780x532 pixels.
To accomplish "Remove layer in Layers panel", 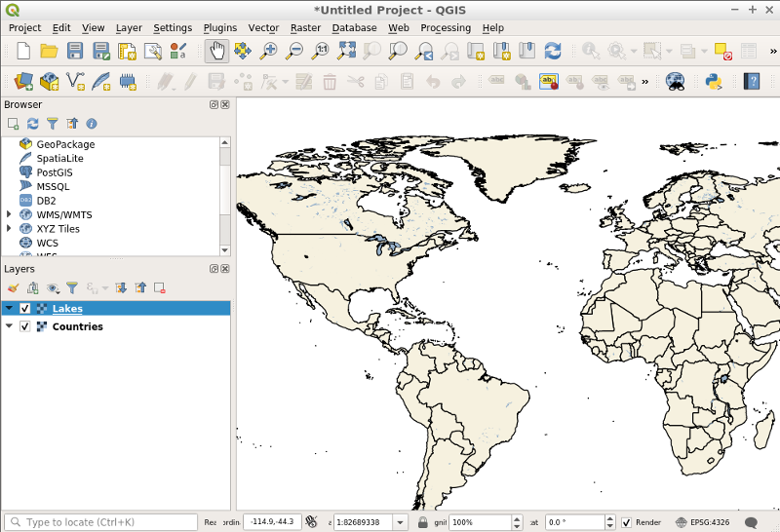I will (x=160, y=287).
